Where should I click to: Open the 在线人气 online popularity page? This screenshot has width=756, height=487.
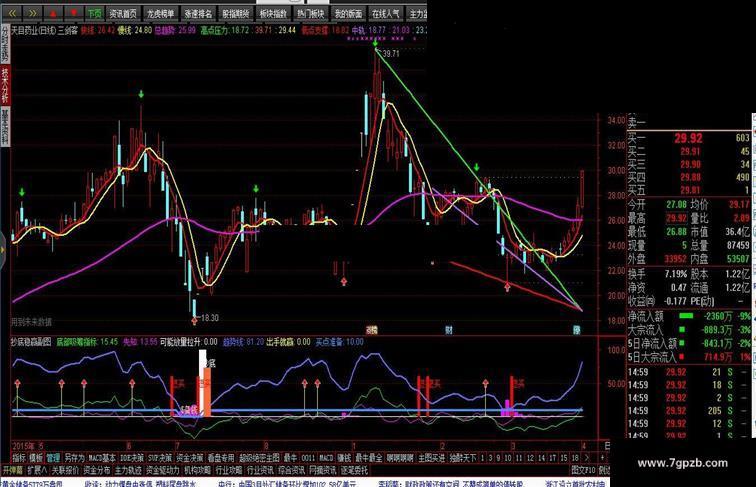click(386, 14)
